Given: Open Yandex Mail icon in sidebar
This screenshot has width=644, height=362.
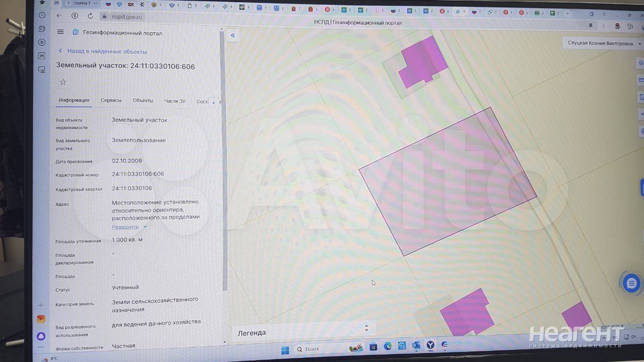Looking at the screenshot, I should (41, 319).
